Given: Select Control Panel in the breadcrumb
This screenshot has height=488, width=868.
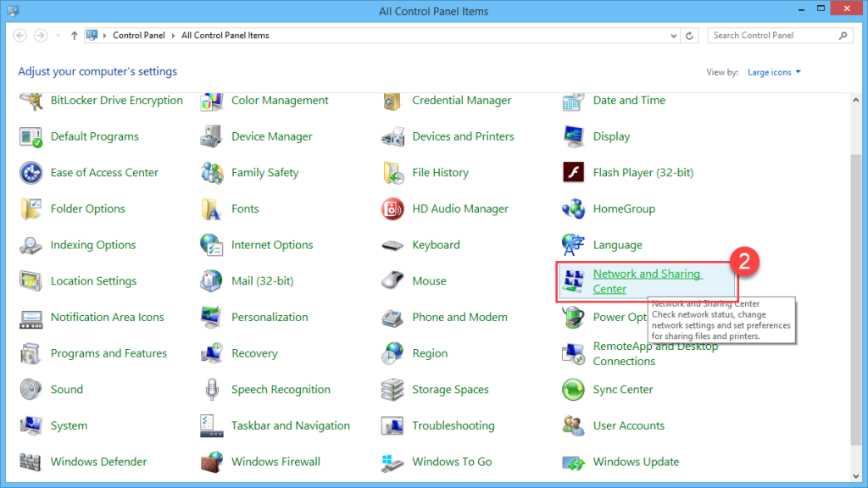Looking at the screenshot, I should (139, 36).
